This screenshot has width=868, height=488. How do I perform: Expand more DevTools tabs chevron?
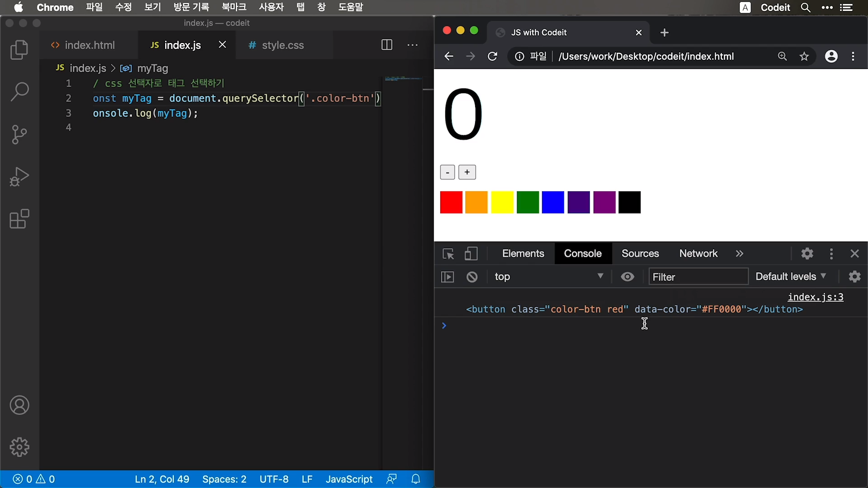tap(739, 254)
